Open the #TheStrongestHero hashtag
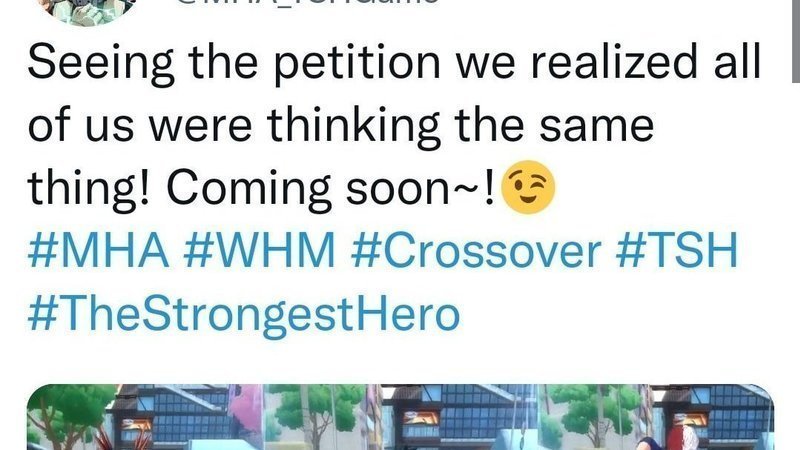 [x=244, y=314]
